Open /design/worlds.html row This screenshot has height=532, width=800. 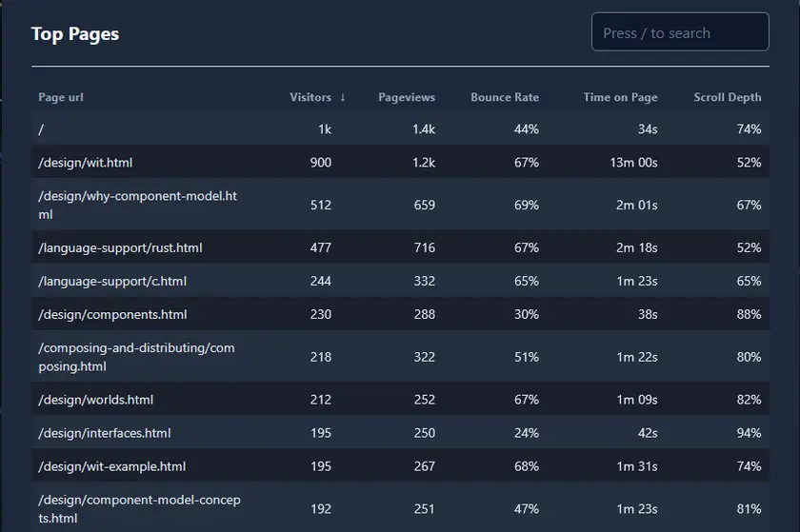(x=95, y=400)
